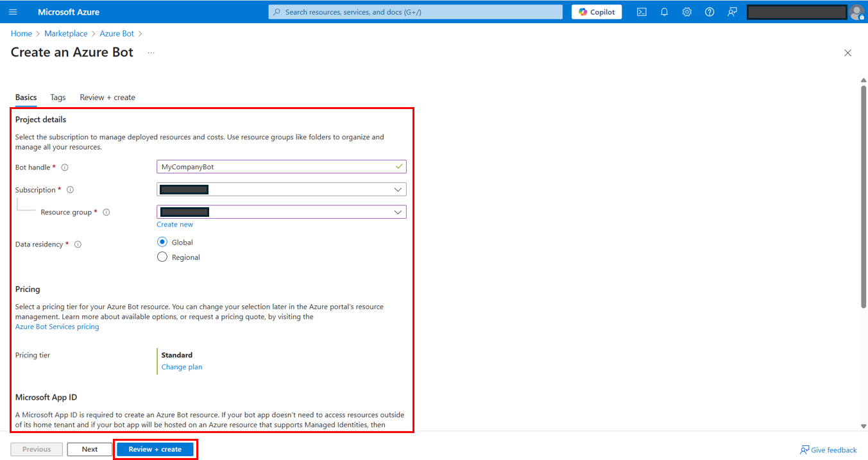Click the info icon next to Bot handle
This screenshot has width=868, height=460.
(65, 167)
